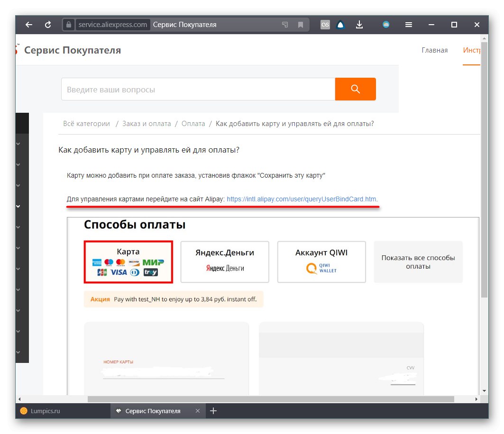The width and height of the screenshot is (504, 434).
Task: Click the horizontal scrollbar right arrow
Action: tap(477, 399)
